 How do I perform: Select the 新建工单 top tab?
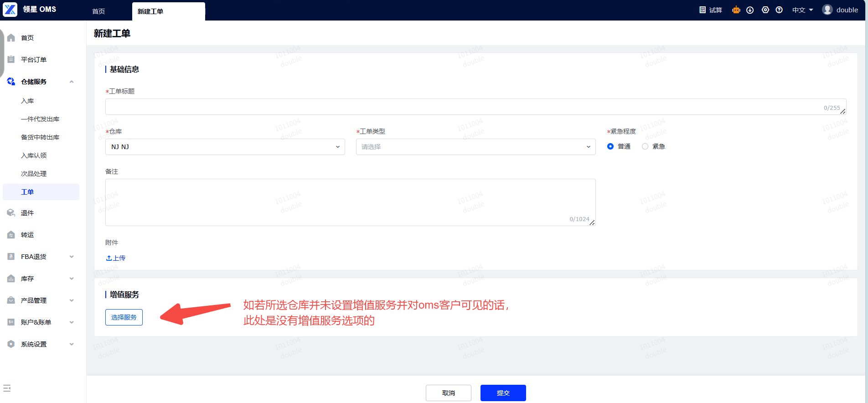tap(169, 11)
